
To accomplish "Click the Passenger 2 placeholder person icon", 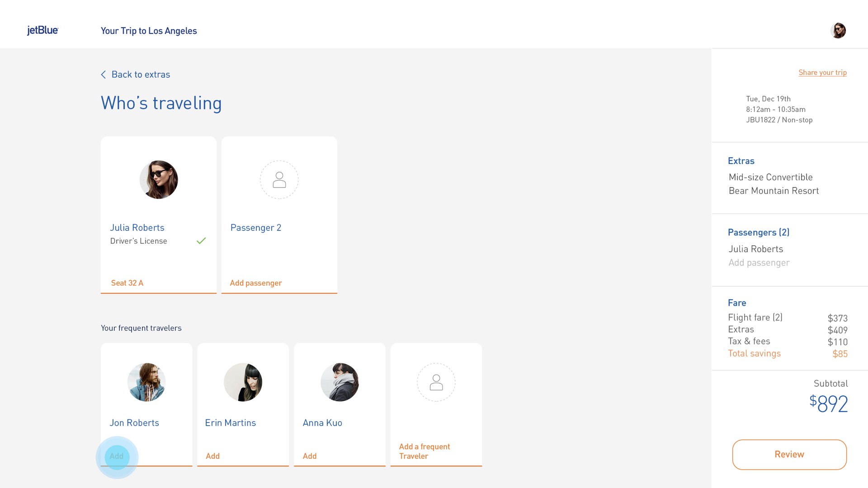I will coord(279,180).
